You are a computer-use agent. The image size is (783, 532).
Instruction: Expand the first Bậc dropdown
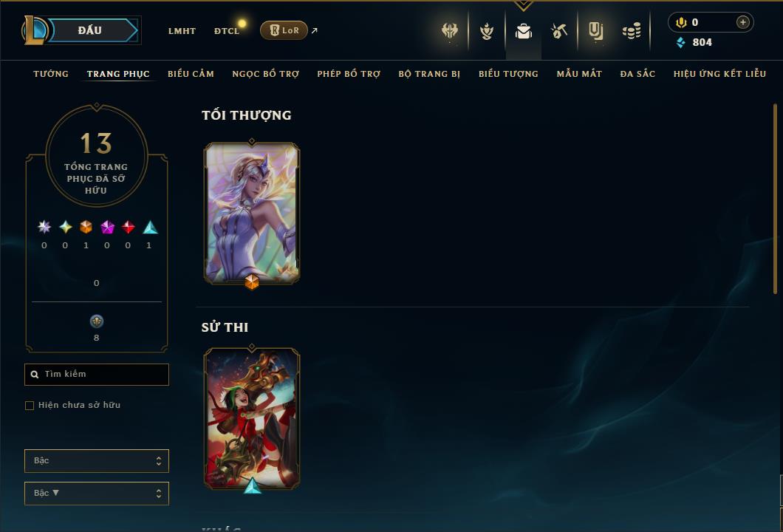point(96,460)
